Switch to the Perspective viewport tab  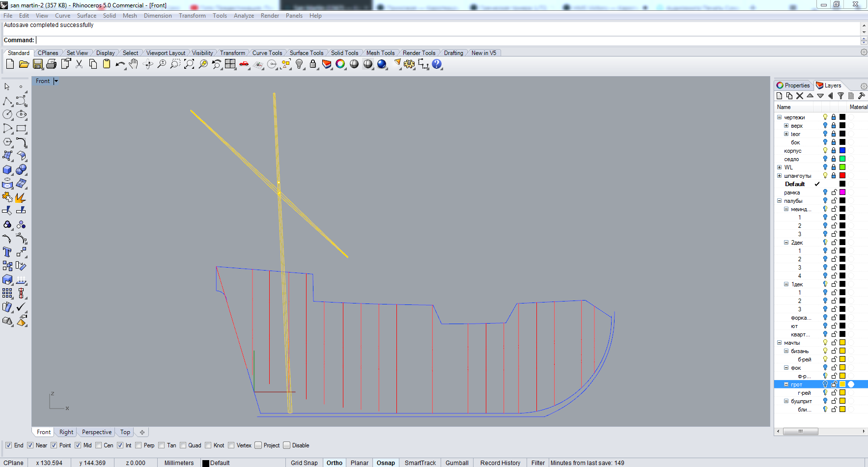[x=97, y=432]
